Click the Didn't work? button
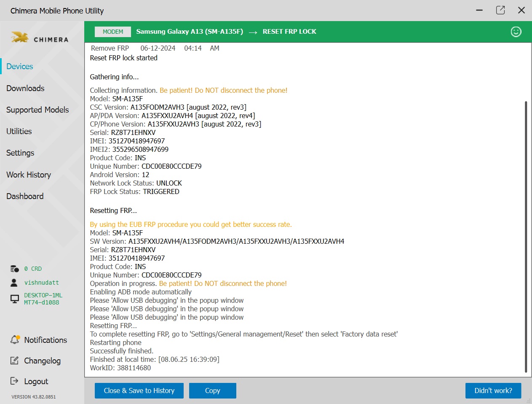This screenshot has width=532, height=404. [493, 391]
